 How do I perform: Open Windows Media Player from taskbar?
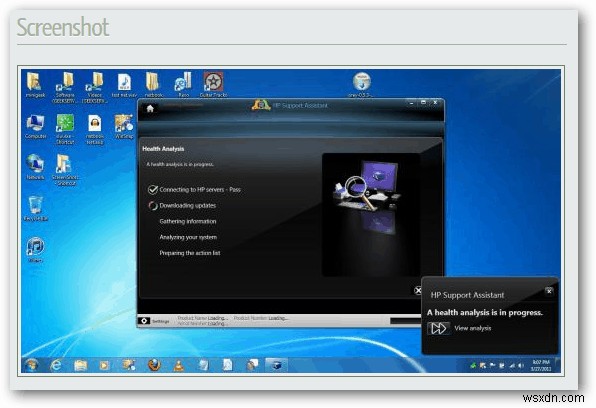pos(104,365)
